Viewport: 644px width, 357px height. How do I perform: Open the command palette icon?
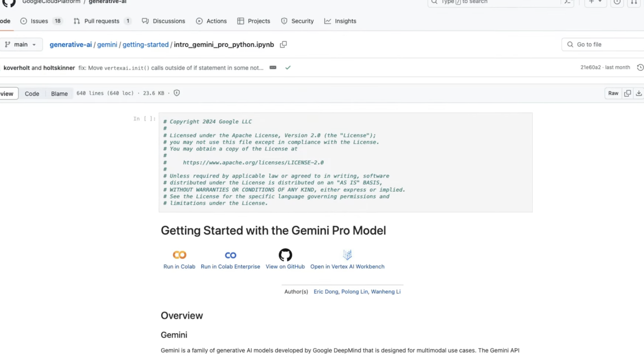click(568, 2)
